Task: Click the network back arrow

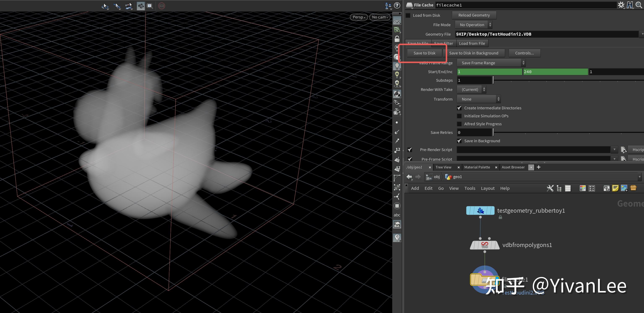Action: 409,177
